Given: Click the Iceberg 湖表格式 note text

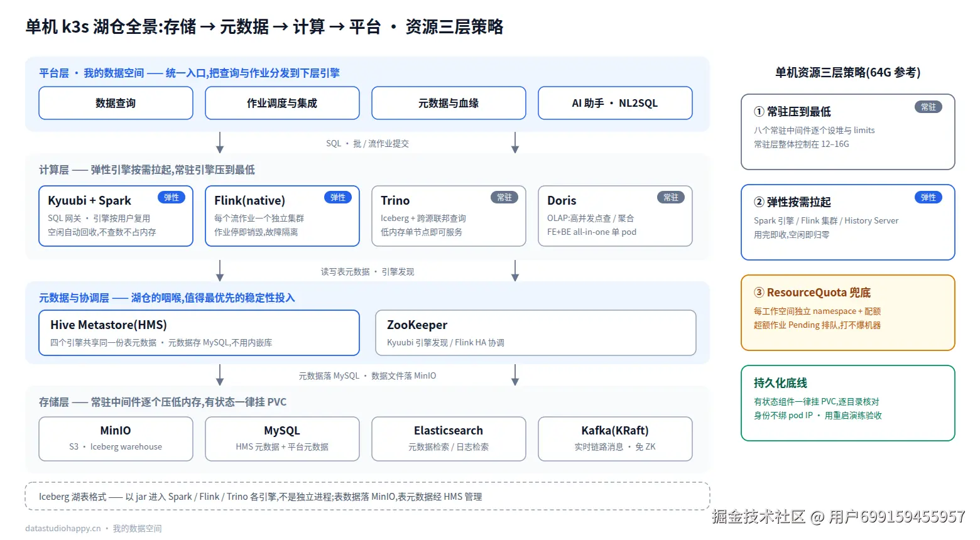Looking at the screenshot, I should click(260, 497).
